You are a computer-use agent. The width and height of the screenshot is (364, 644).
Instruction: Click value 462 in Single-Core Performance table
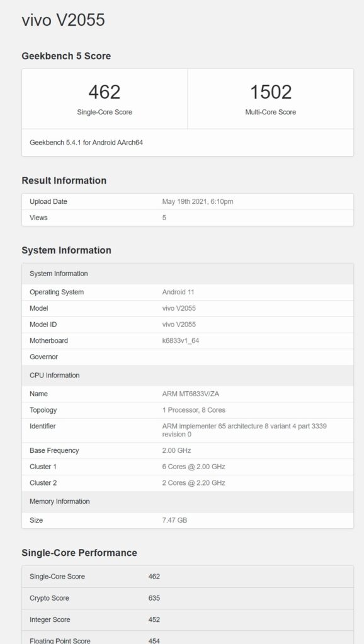point(154,577)
